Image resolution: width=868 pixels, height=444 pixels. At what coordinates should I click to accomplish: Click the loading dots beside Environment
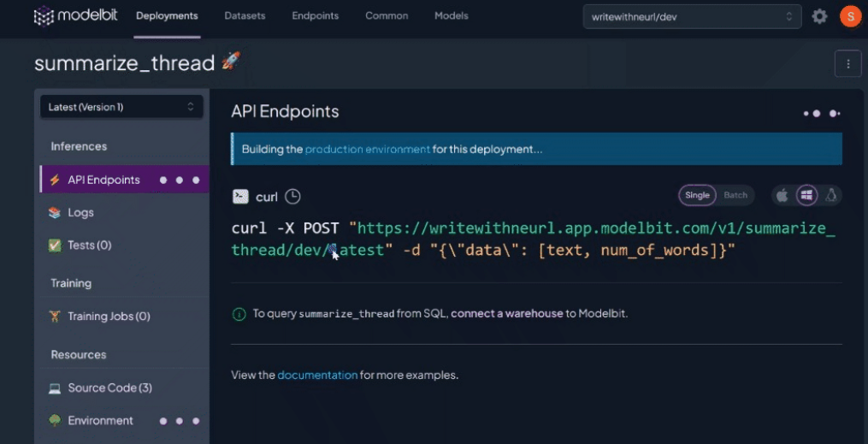point(180,421)
